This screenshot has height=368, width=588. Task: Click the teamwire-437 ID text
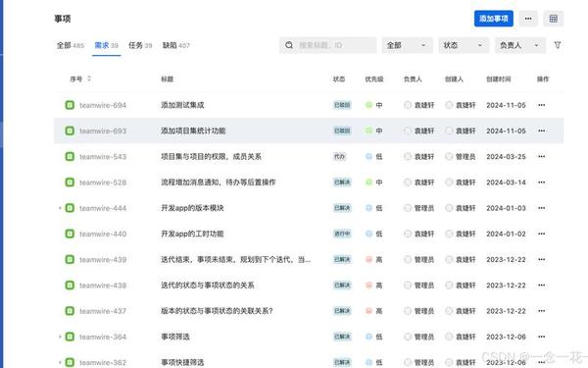[x=103, y=311]
